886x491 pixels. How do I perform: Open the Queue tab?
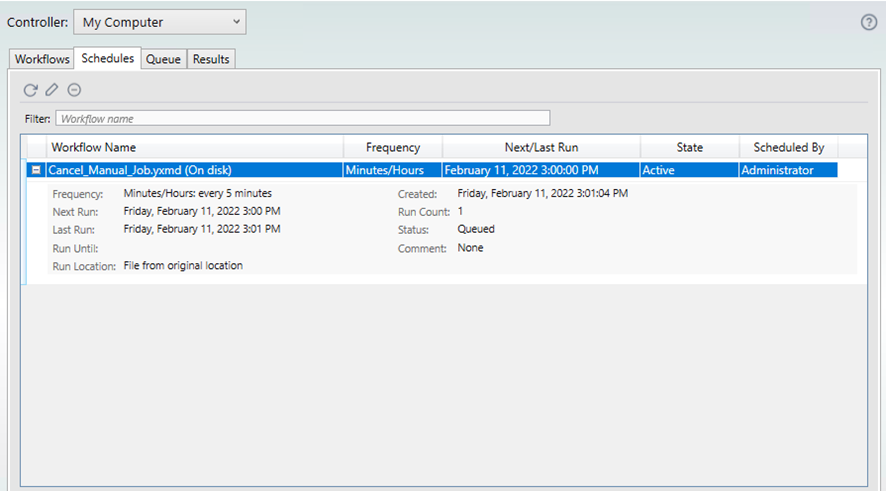pos(163,59)
